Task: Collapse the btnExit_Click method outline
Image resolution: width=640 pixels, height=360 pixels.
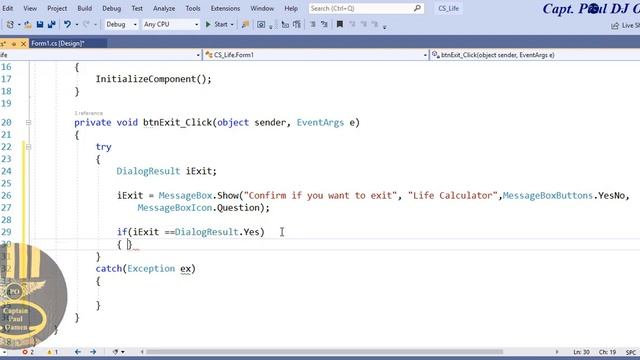Action: coord(28,122)
